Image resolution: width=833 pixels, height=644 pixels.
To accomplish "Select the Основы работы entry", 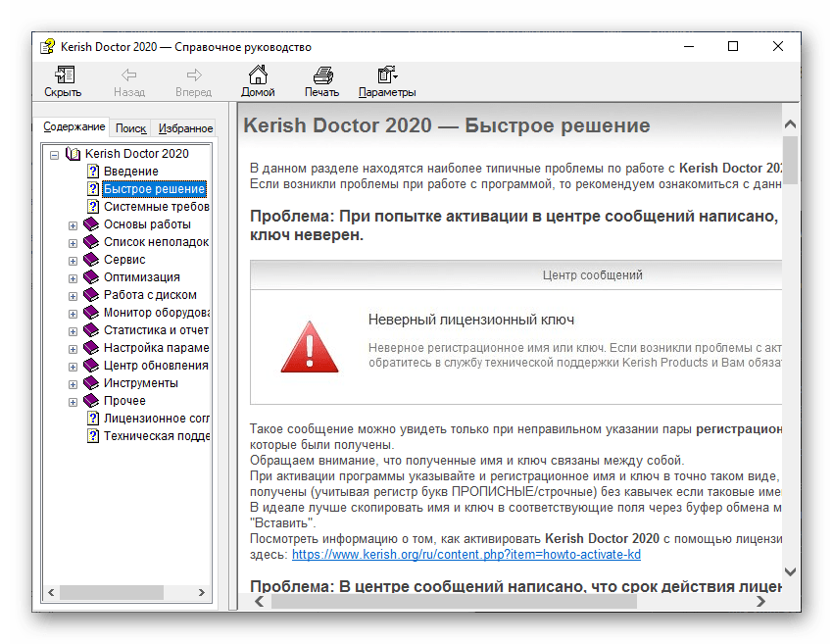I will click(147, 223).
